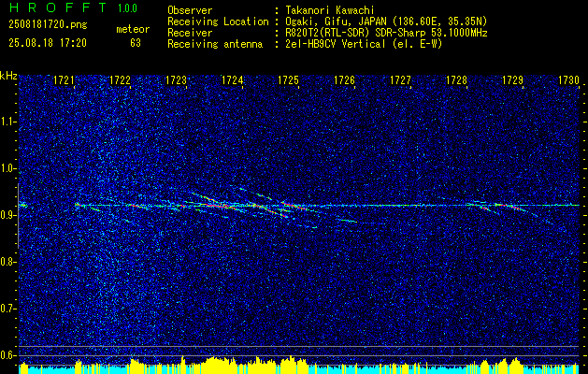588x374 pixels.
Task: Click the 0.6 kHz axis label
Action: click(x=7, y=355)
